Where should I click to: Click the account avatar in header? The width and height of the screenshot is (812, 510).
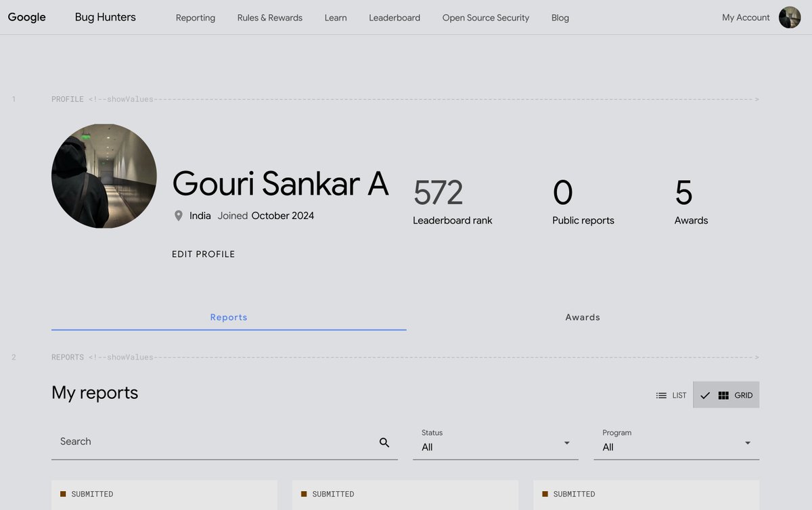790,18
